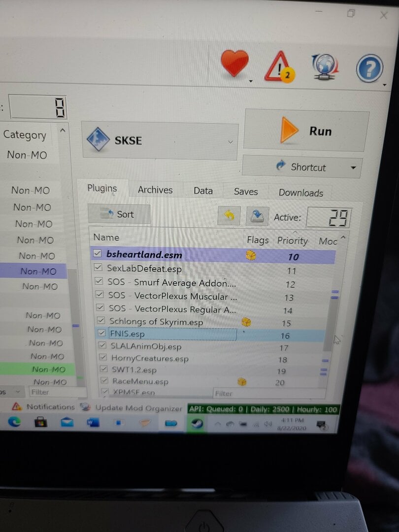This screenshot has width=399, height=532.
Task: Open Microsoft Store from the taskbar
Action: click(x=41, y=423)
